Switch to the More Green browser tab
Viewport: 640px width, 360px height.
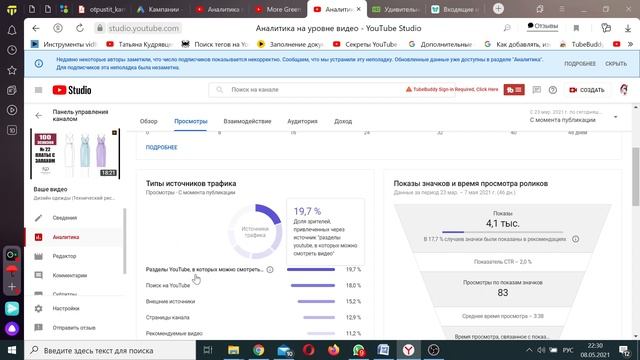click(x=278, y=9)
